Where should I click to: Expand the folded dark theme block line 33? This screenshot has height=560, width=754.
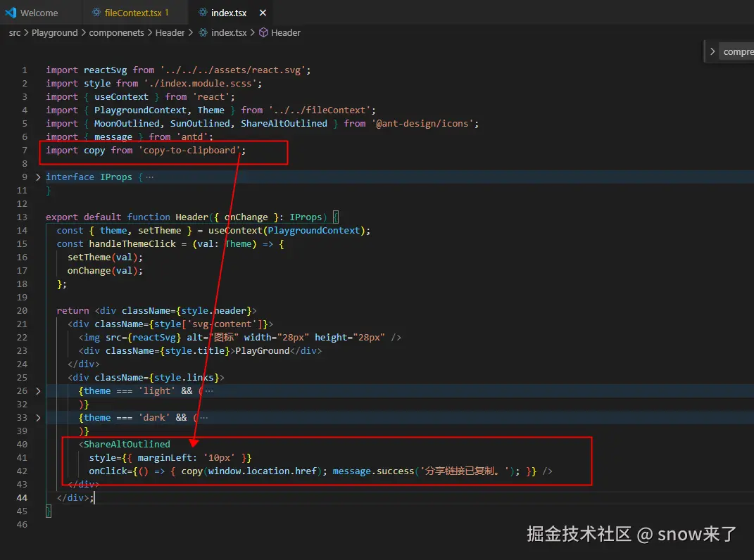[x=38, y=418]
